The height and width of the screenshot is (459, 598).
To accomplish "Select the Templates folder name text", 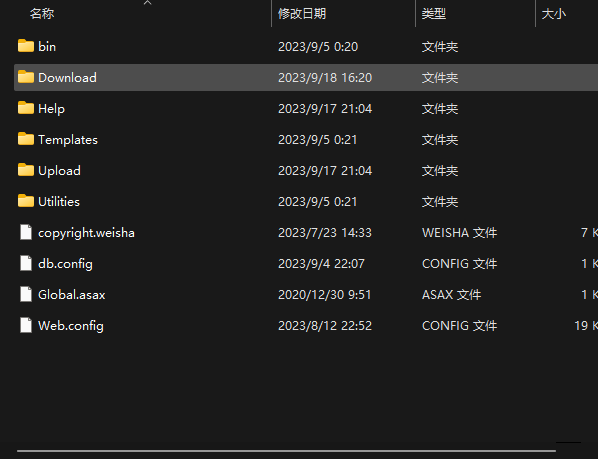I will coord(68,140).
